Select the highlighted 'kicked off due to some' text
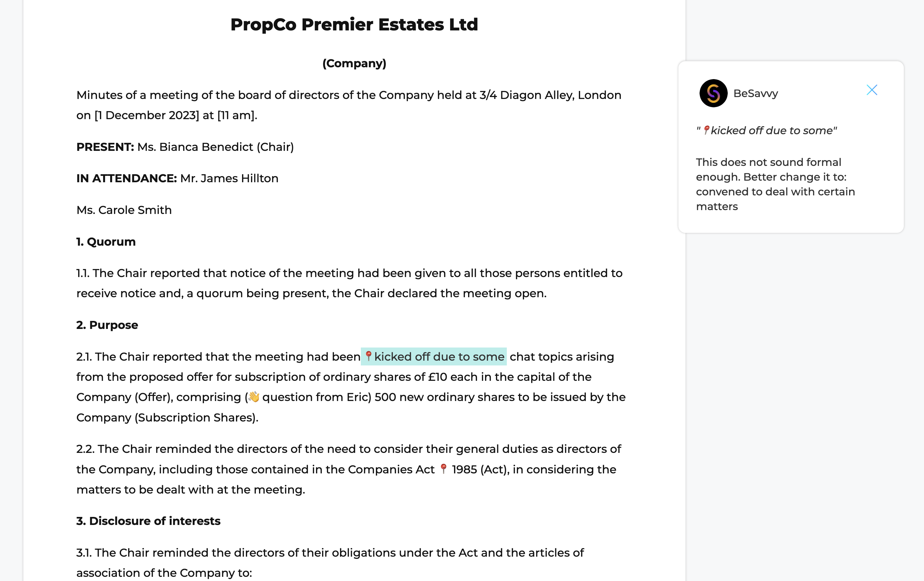Image resolution: width=924 pixels, height=581 pixels. [x=434, y=356]
